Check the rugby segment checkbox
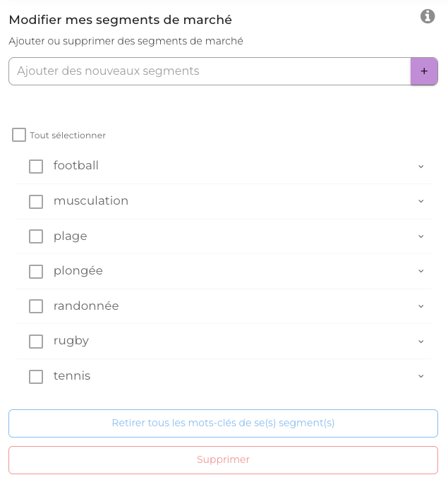 point(36,342)
